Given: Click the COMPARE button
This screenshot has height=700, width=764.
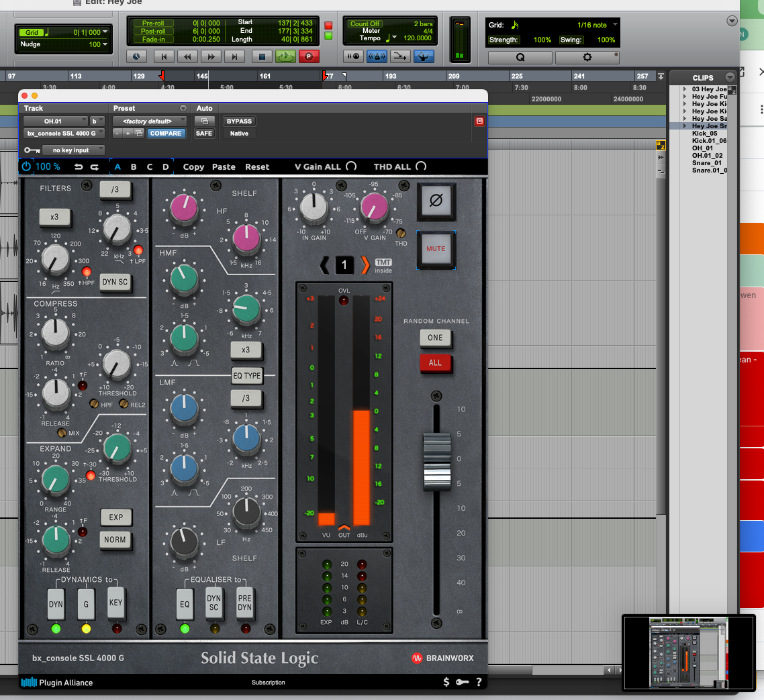Looking at the screenshot, I should [x=166, y=134].
